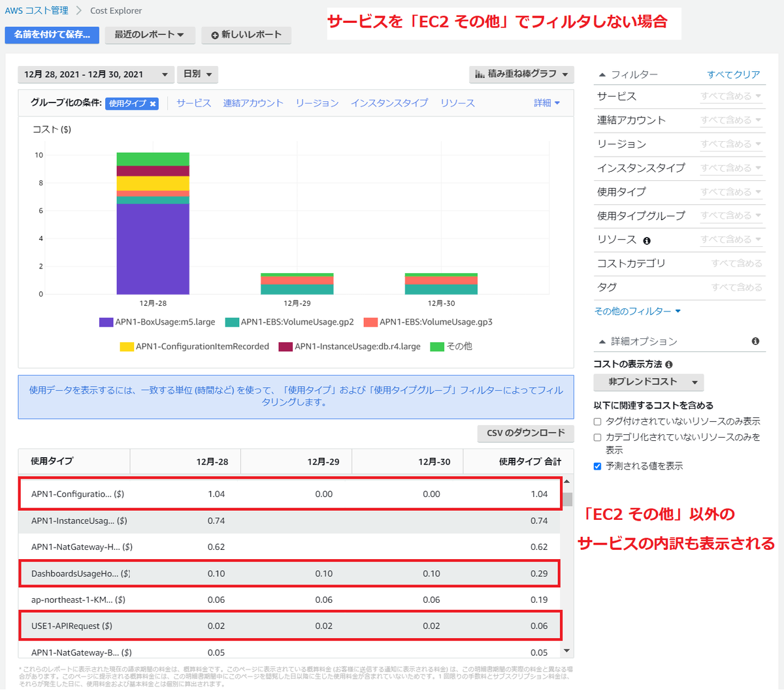The height and width of the screenshot is (691, 784).
Task: Select the APN1-NatGateway-B... ($) row label
Action: (81, 652)
